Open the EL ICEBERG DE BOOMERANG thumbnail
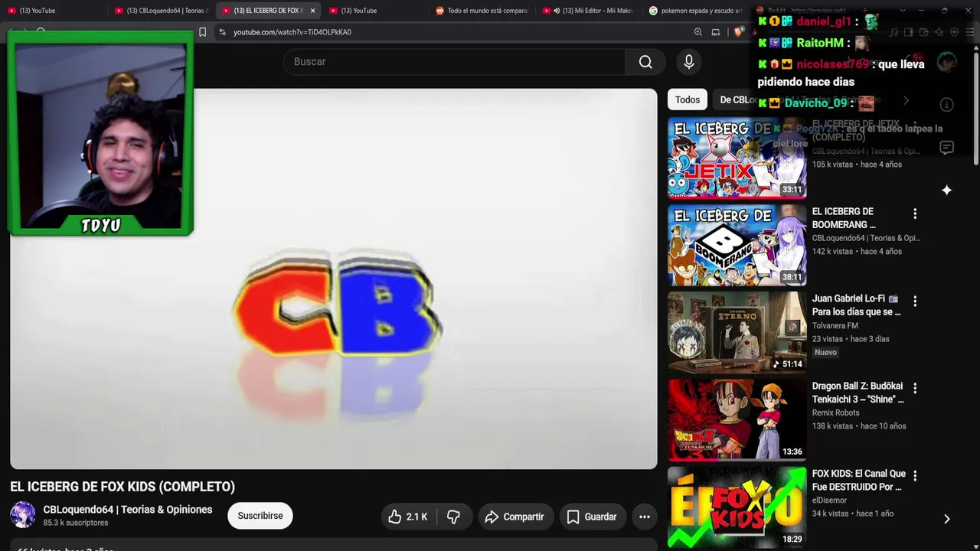This screenshot has height=551, width=980. pos(737,246)
